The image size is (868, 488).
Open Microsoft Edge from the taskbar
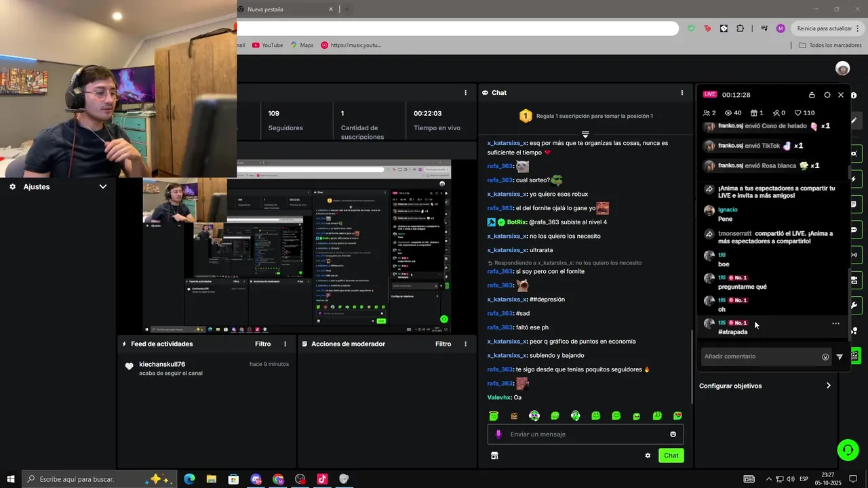[x=189, y=479]
